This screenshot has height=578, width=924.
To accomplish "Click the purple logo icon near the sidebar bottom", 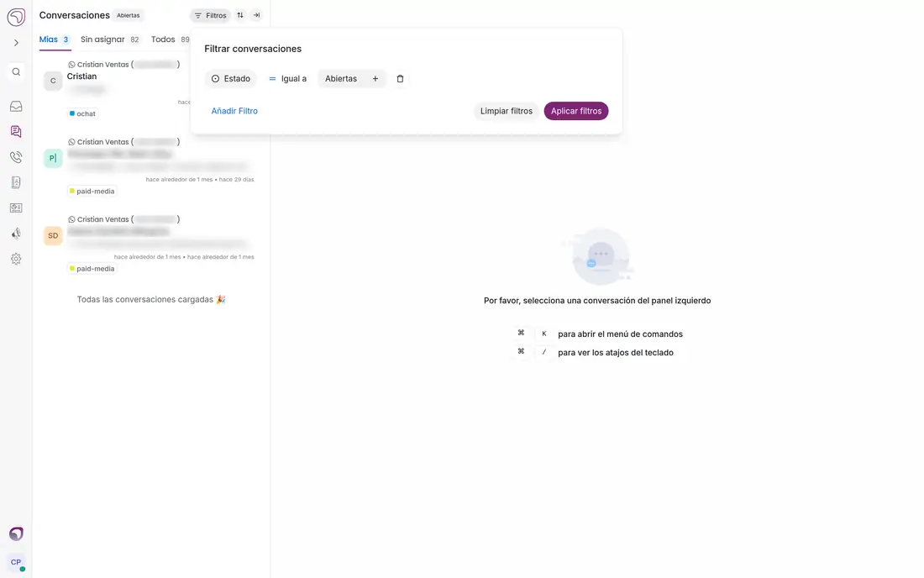I will pos(16,533).
